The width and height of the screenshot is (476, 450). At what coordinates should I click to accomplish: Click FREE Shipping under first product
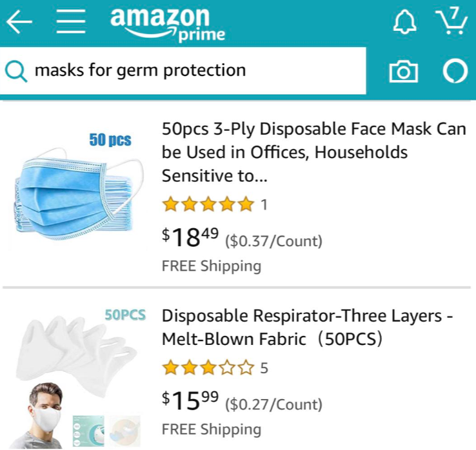pyautogui.click(x=212, y=266)
